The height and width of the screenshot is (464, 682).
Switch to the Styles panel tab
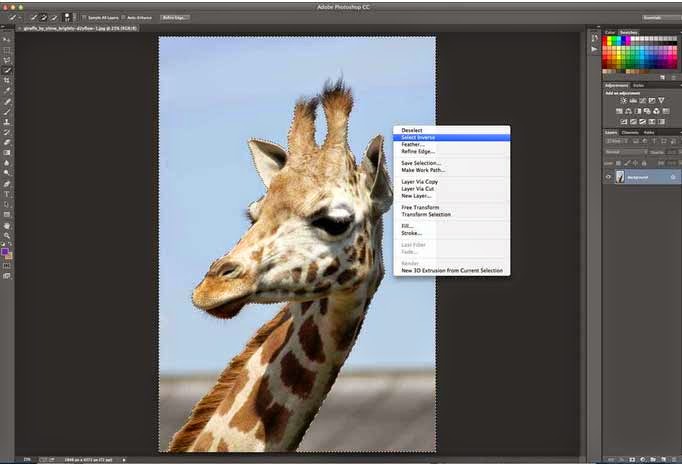639,86
